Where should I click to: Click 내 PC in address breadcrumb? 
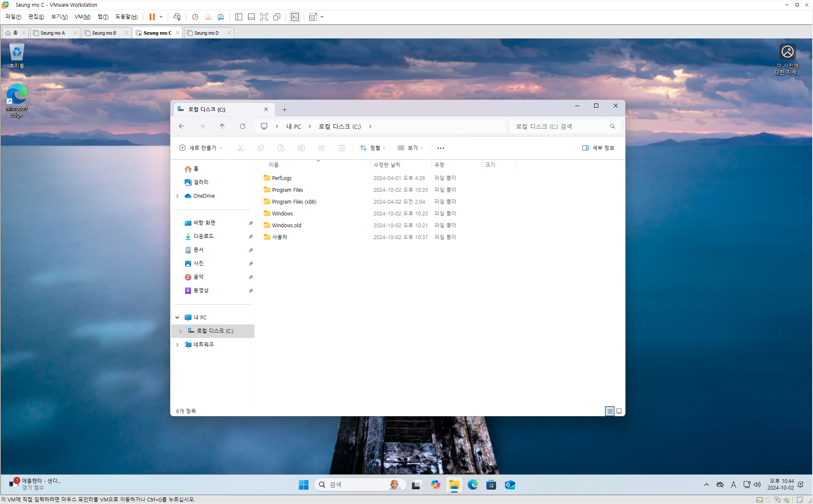pyautogui.click(x=294, y=126)
